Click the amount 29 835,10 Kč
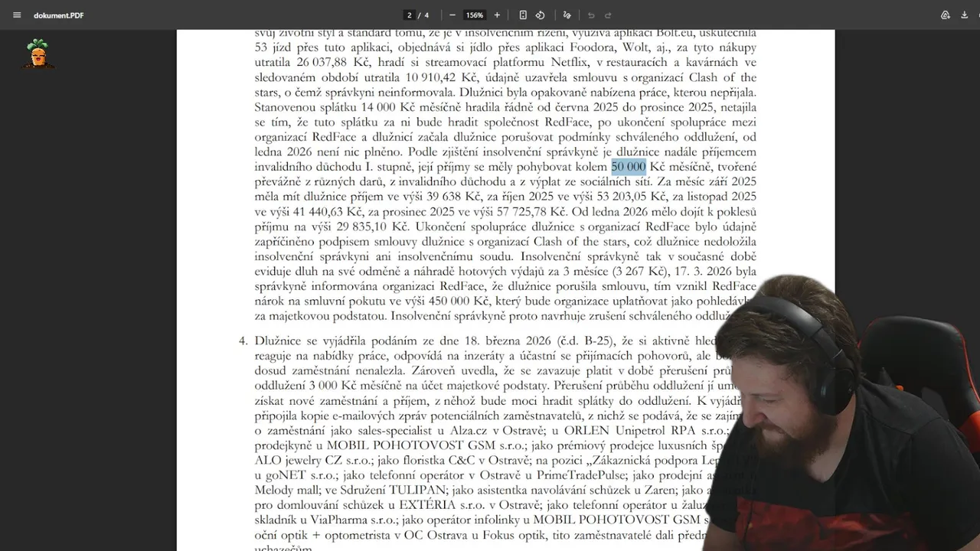This screenshot has width=980, height=551. pyautogui.click(x=371, y=227)
